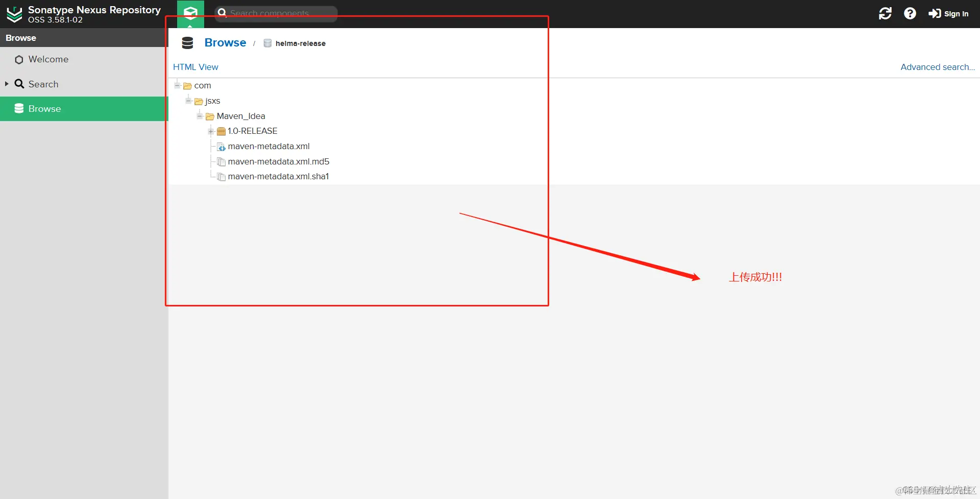Viewport: 980px width, 499px height.
Task: Select the maven-metadata.xml file name
Action: (269, 146)
